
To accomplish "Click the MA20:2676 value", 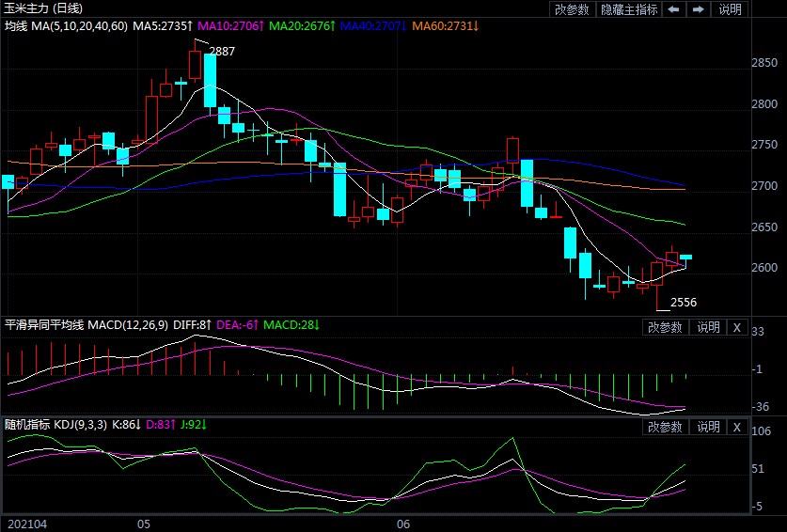I will point(302,25).
